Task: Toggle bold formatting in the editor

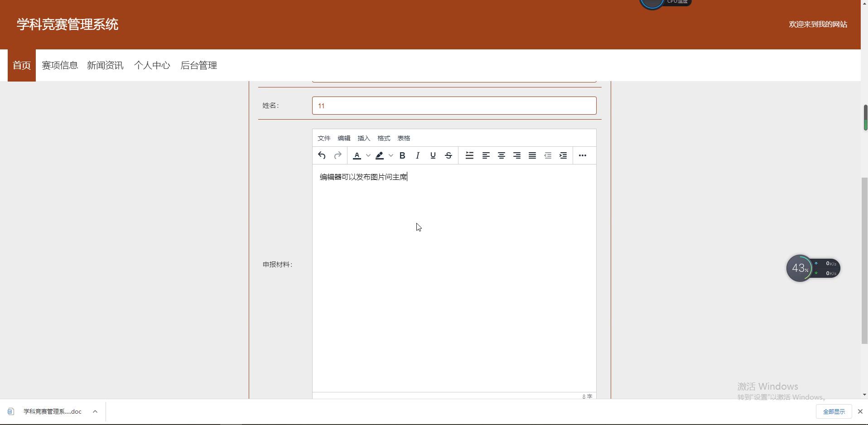Action: click(x=402, y=155)
